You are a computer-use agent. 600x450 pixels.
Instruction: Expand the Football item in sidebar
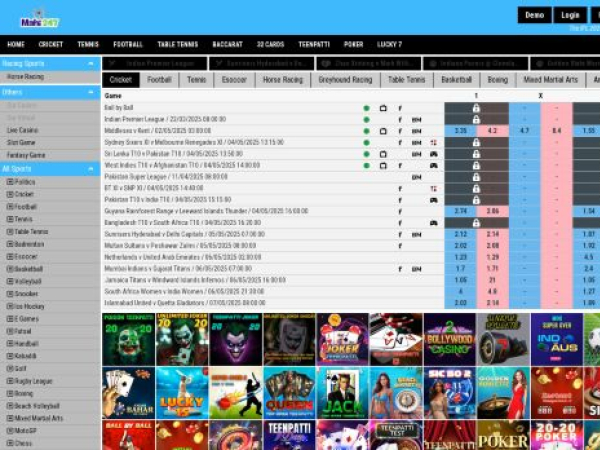pos(10,206)
